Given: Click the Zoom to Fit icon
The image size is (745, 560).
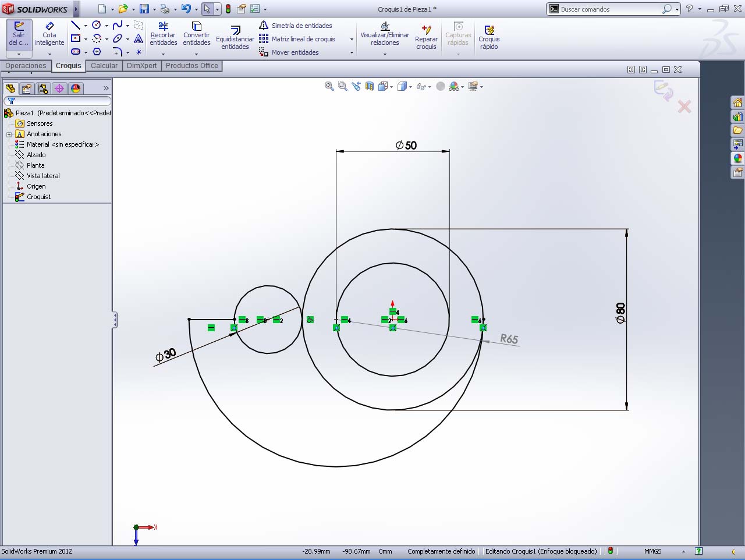Looking at the screenshot, I should pyautogui.click(x=329, y=86).
